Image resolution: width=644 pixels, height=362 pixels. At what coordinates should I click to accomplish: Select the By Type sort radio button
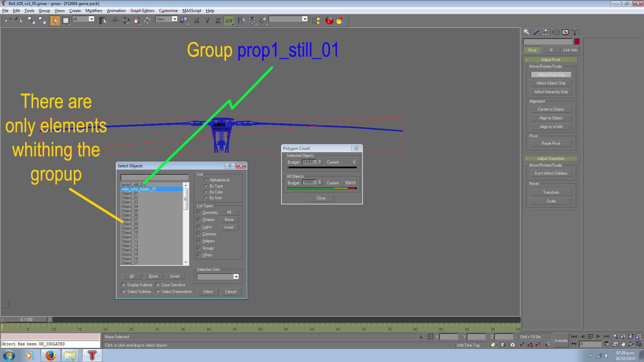point(206,186)
